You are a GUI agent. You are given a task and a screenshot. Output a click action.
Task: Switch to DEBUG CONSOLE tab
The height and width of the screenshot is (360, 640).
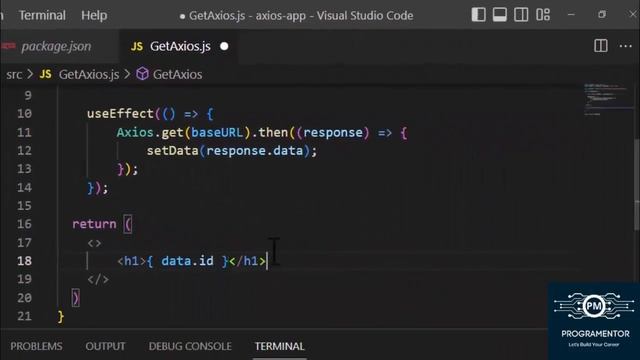coord(190,346)
